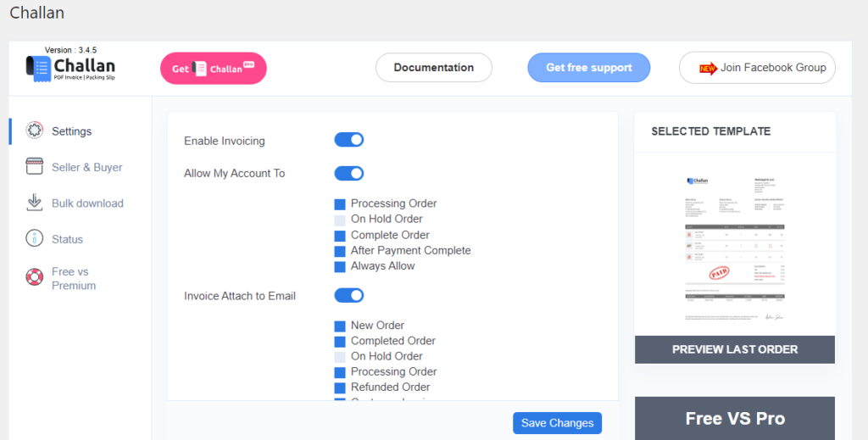Click the Seller & Buyer store icon

34,166
